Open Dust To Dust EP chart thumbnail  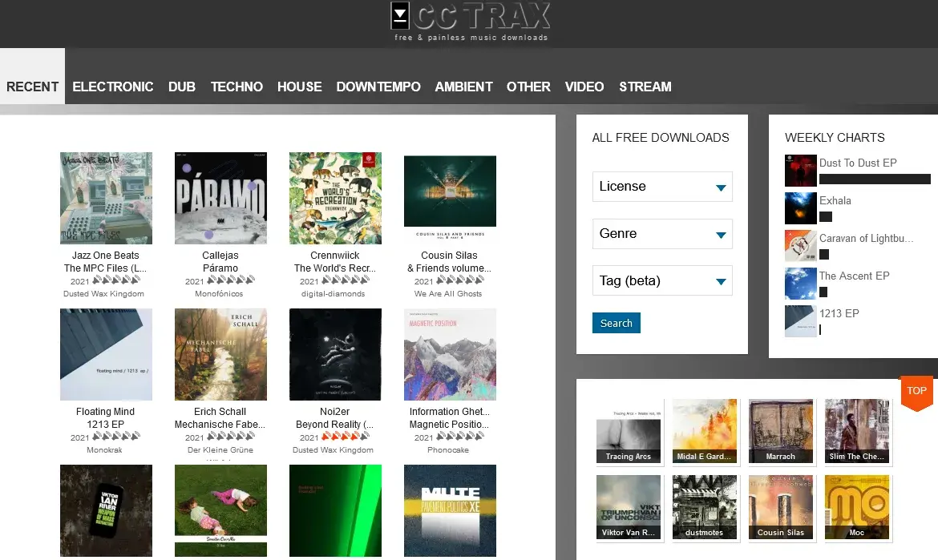800,171
